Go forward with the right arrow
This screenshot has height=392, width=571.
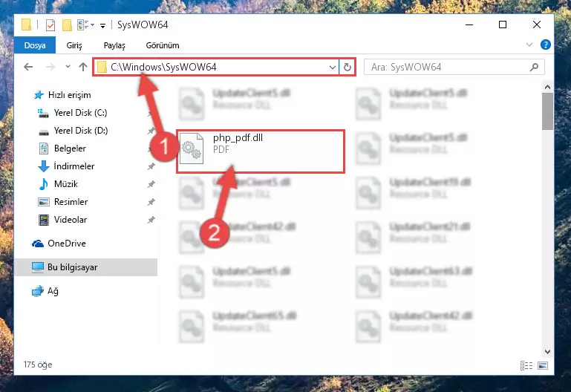[50, 67]
